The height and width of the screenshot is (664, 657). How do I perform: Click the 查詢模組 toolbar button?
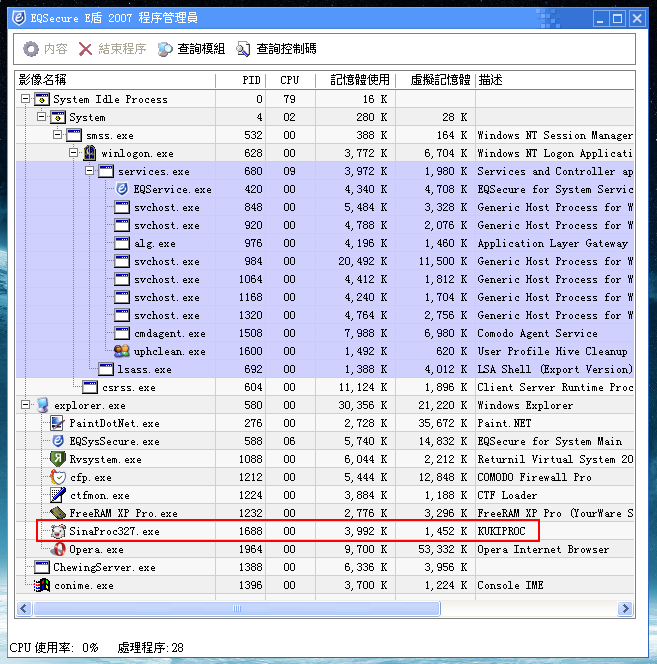coord(191,49)
